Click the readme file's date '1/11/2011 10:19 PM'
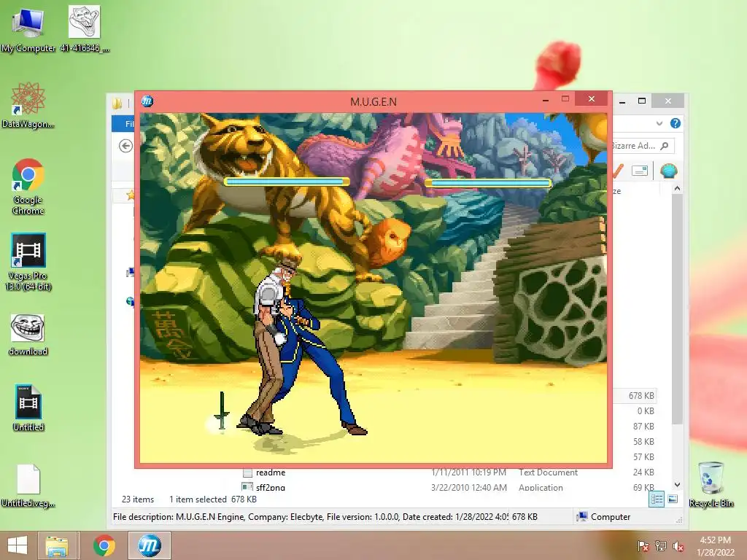Image resolution: width=747 pixels, height=560 pixels. [x=469, y=472]
